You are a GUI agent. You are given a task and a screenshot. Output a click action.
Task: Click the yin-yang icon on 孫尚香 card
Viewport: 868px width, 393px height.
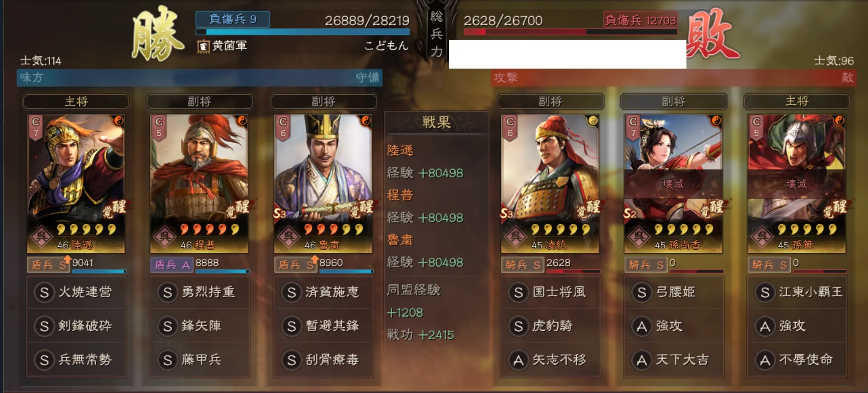pyautogui.click(x=715, y=120)
